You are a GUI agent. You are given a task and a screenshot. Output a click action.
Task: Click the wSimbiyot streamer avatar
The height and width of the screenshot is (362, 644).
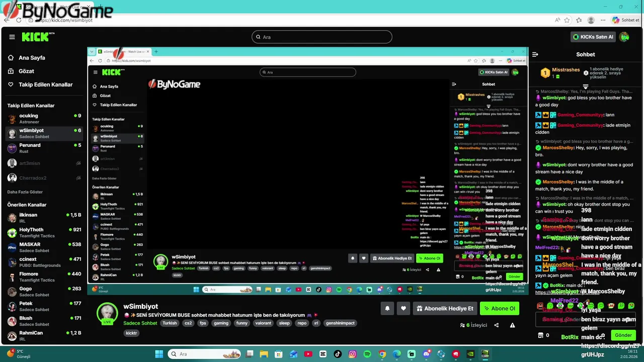tap(107, 313)
